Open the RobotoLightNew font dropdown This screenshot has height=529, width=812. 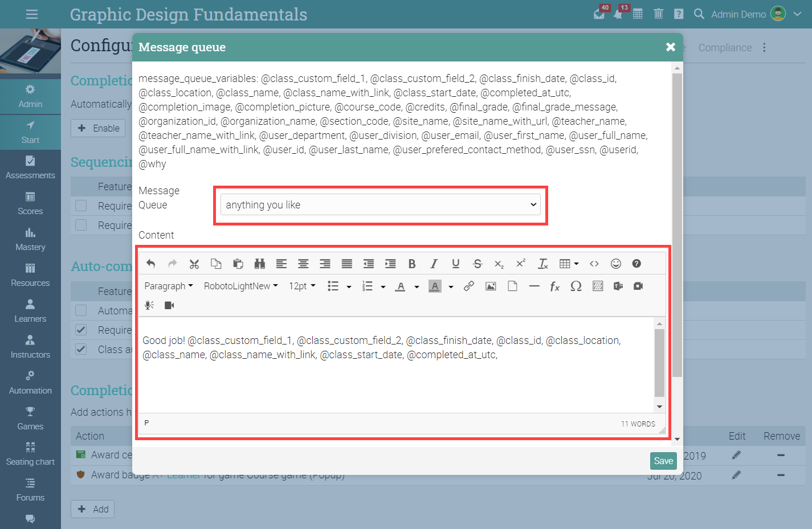coord(241,286)
